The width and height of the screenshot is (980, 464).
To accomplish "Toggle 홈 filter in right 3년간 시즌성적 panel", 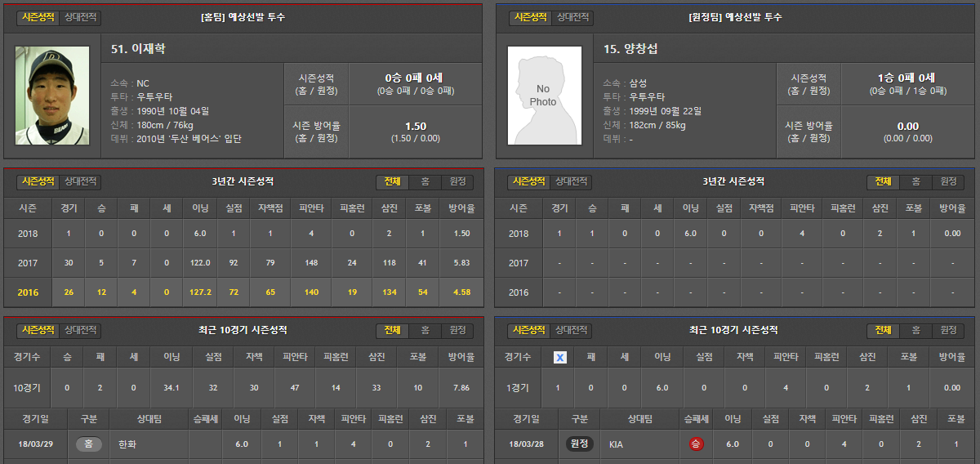I will (x=915, y=181).
